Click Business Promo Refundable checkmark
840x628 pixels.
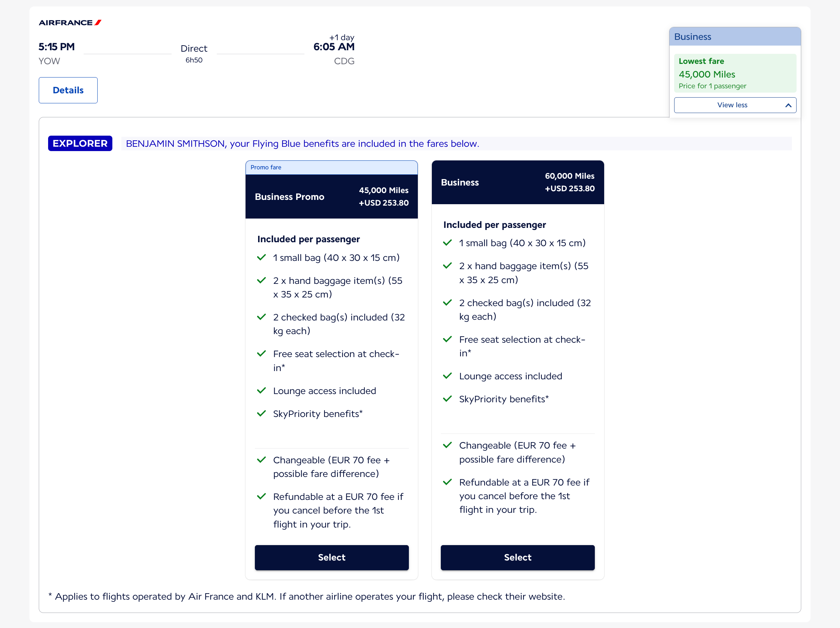(261, 497)
